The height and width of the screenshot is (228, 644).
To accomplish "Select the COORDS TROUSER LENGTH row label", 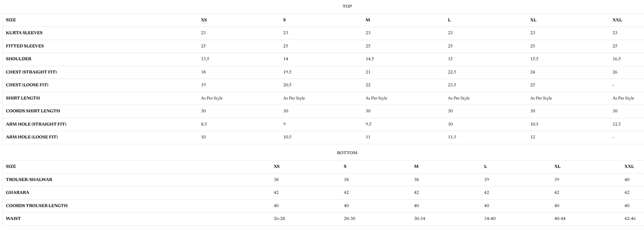I will click(x=36, y=206).
